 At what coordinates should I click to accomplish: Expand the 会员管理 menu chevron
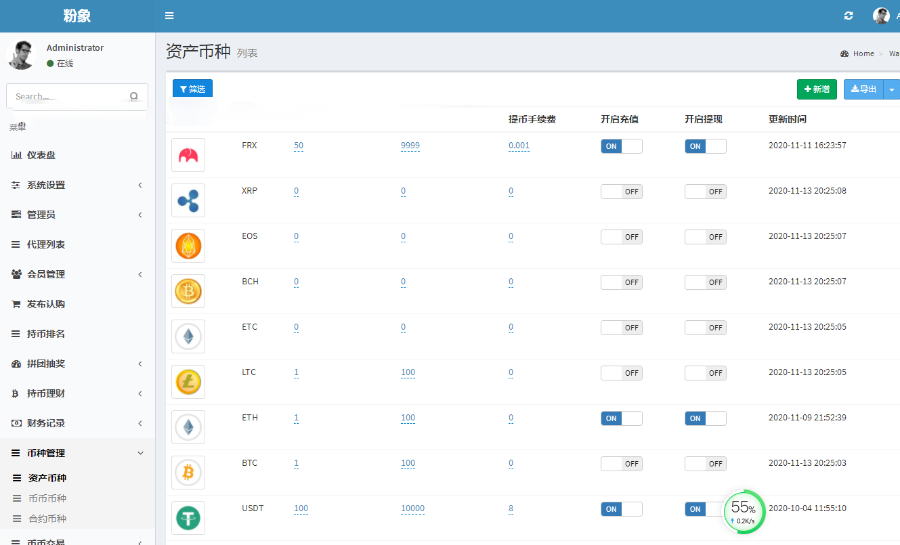(140, 274)
